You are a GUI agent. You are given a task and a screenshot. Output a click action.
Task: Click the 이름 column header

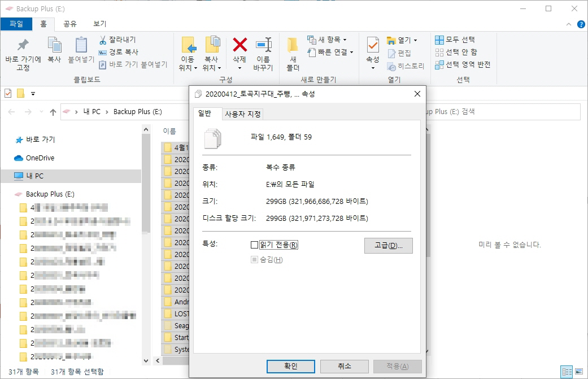point(169,131)
